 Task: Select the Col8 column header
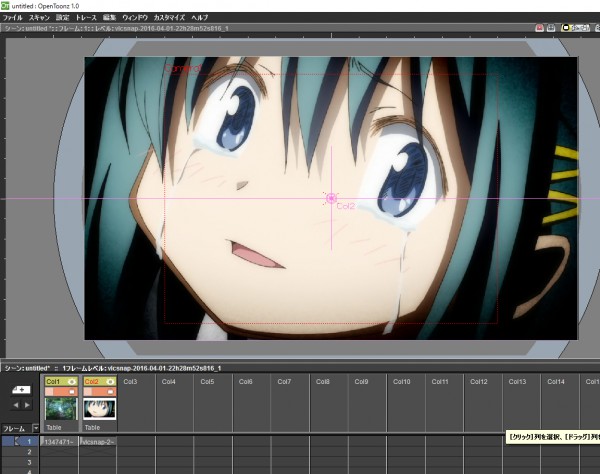323,382
